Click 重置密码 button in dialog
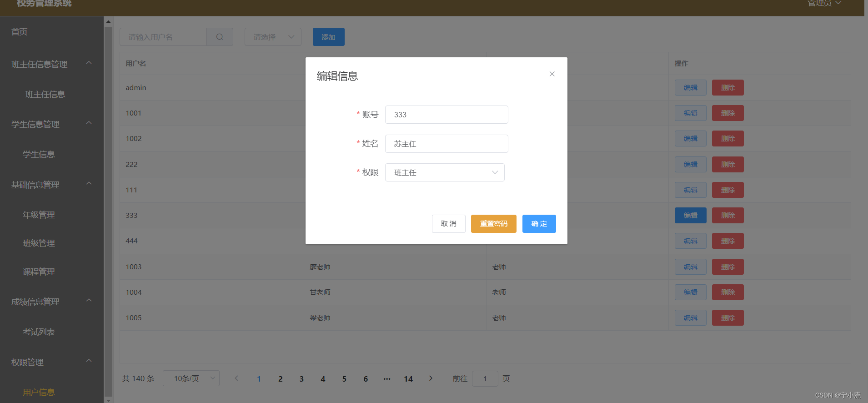 coord(494,224)
